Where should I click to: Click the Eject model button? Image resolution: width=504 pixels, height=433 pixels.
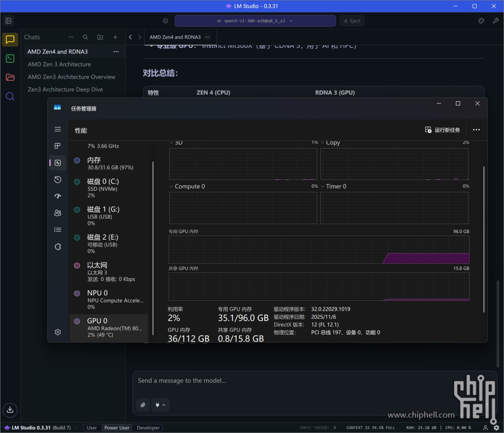pos(352,21)
